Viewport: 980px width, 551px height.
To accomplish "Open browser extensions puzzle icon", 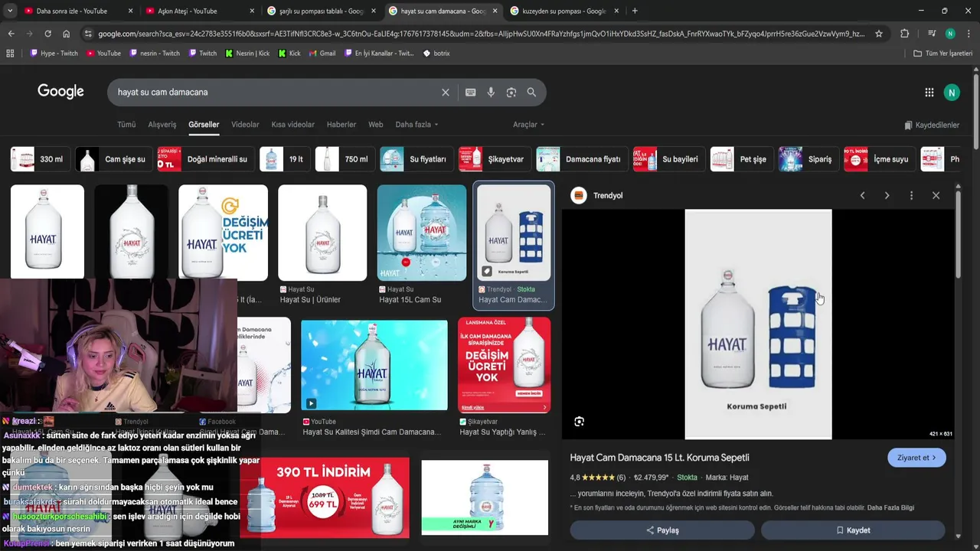I will pos(905,34).
